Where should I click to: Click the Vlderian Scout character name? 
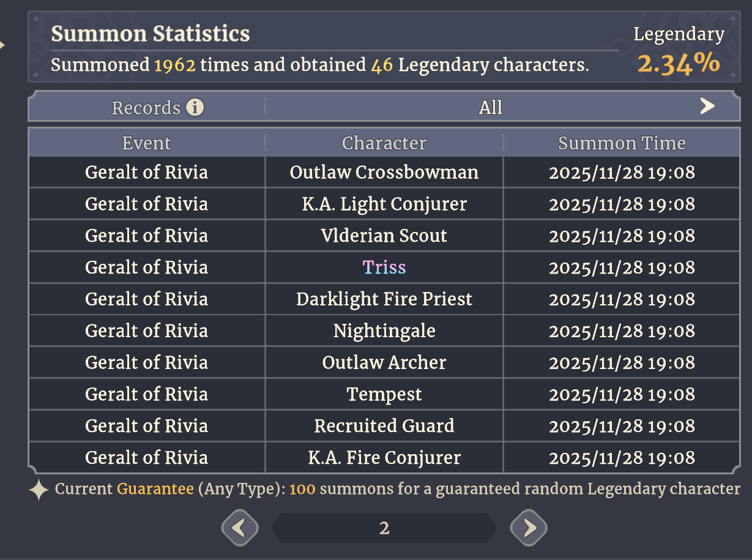coord(384,236)
